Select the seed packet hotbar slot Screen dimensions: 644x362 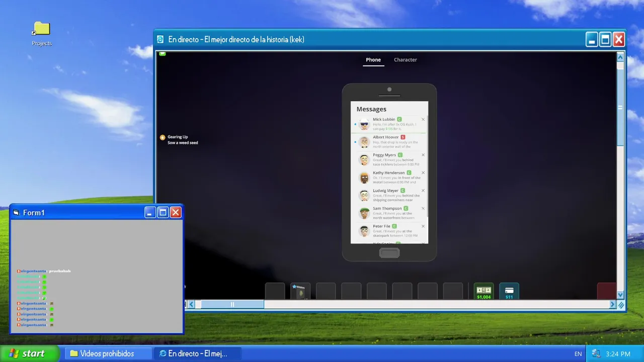(300, 292)
